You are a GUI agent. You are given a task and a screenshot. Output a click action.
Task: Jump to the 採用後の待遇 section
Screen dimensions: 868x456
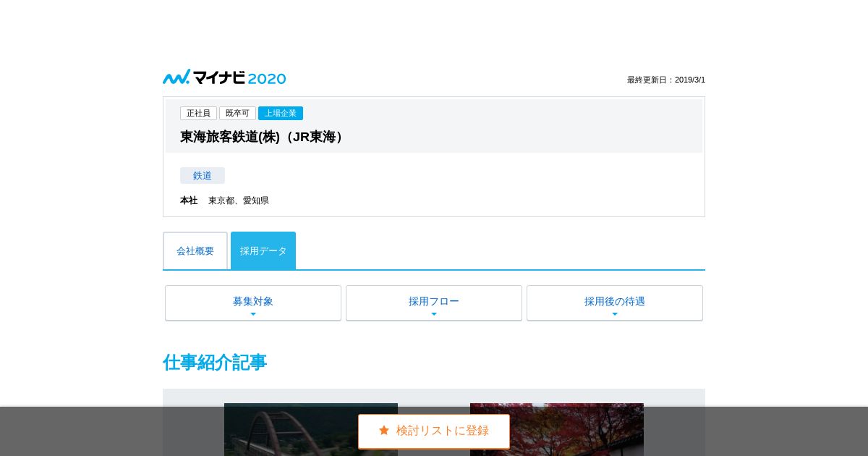[615, 303]
